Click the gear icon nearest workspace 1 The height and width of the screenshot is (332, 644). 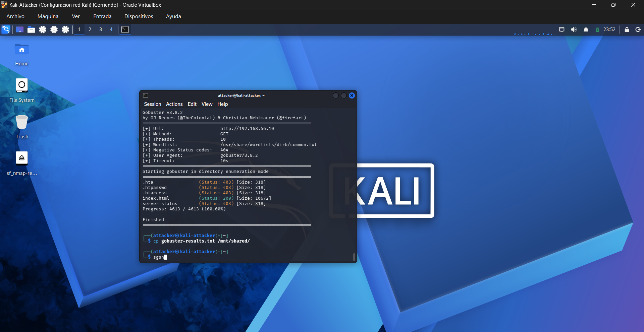click(x=65, y=29)
